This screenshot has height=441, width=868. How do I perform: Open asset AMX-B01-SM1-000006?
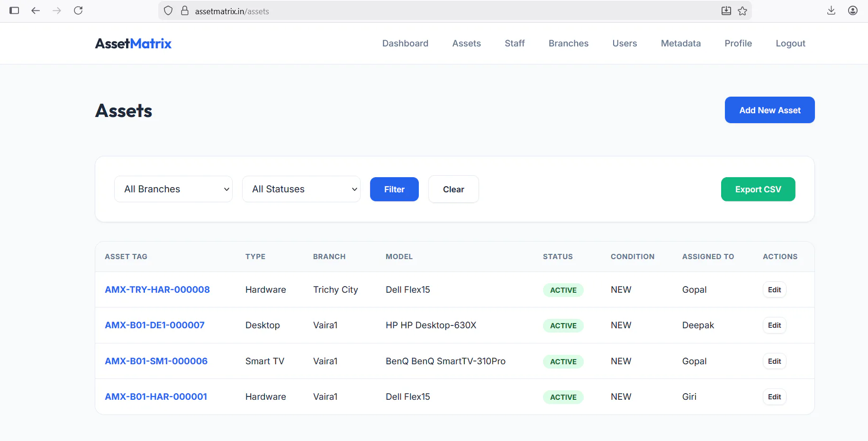click(x=156, y=361)
